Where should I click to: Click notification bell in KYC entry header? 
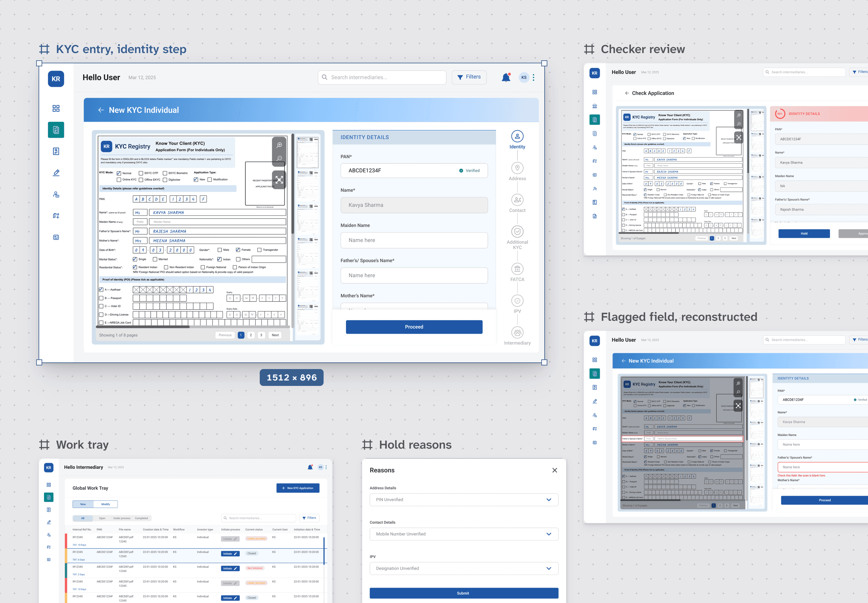coord(506,77)
